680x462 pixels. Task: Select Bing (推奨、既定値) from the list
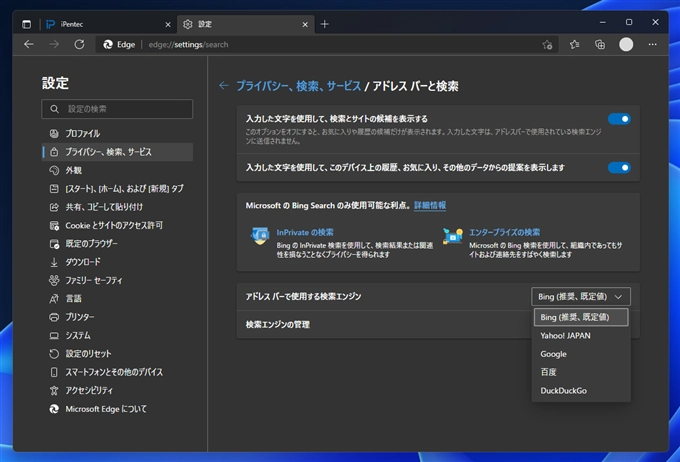point(581,317)
